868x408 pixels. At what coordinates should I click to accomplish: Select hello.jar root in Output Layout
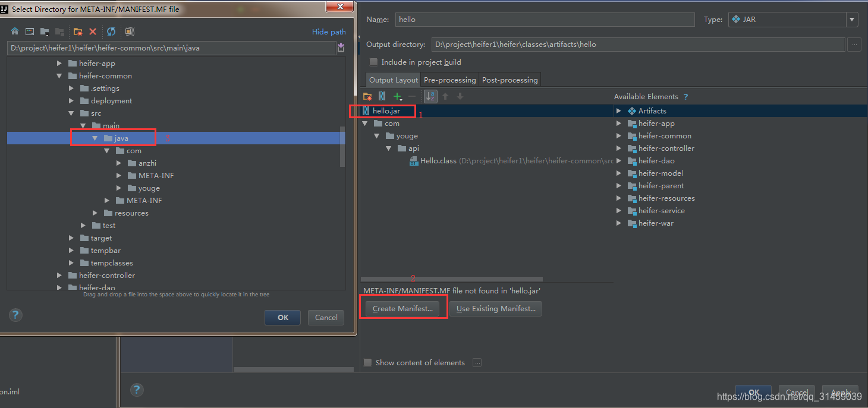point(385,111)
